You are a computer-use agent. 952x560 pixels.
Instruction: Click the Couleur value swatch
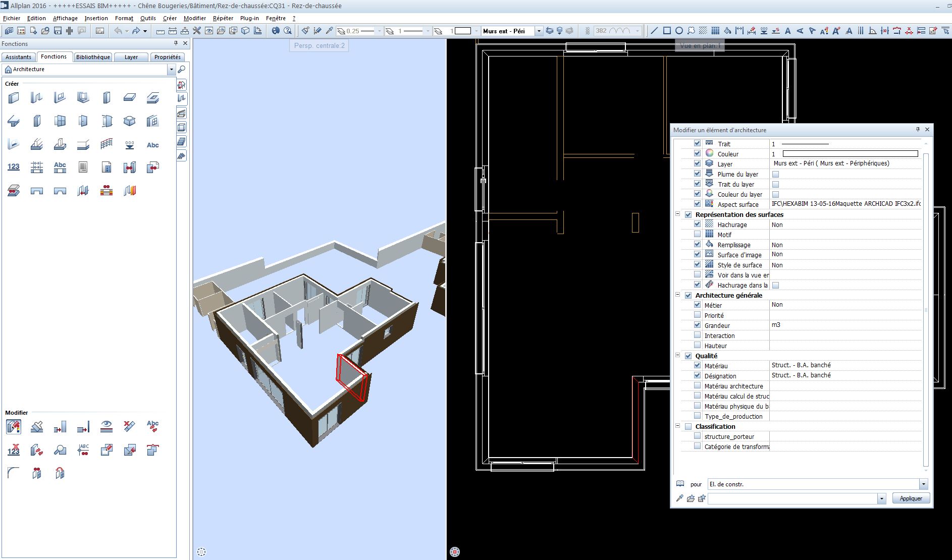(850, 154)
